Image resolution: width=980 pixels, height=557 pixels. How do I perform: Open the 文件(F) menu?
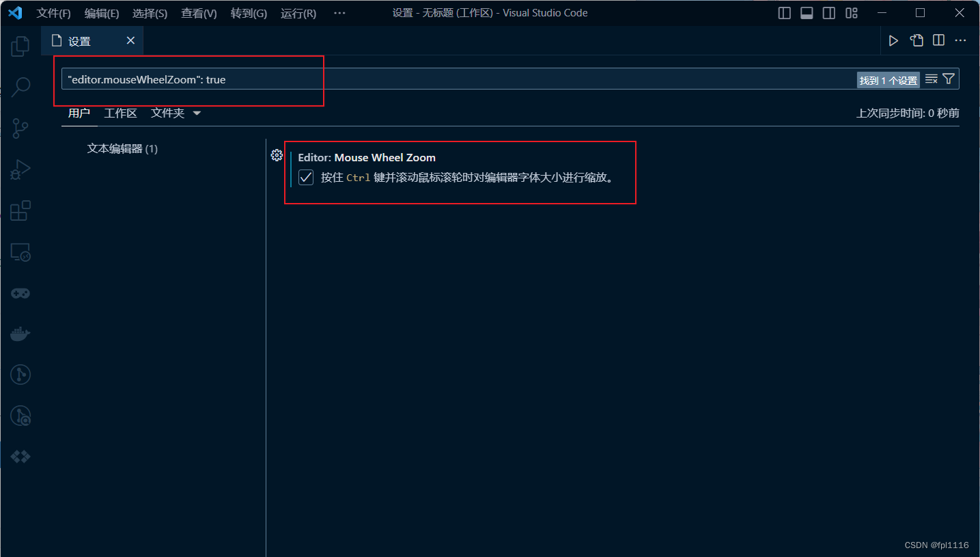pos(53,13)
